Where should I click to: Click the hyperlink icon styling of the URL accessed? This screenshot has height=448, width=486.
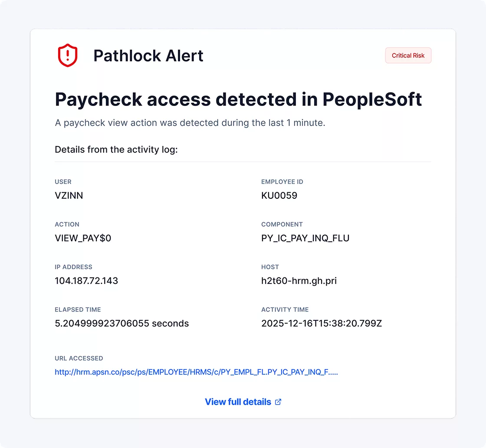196,372
